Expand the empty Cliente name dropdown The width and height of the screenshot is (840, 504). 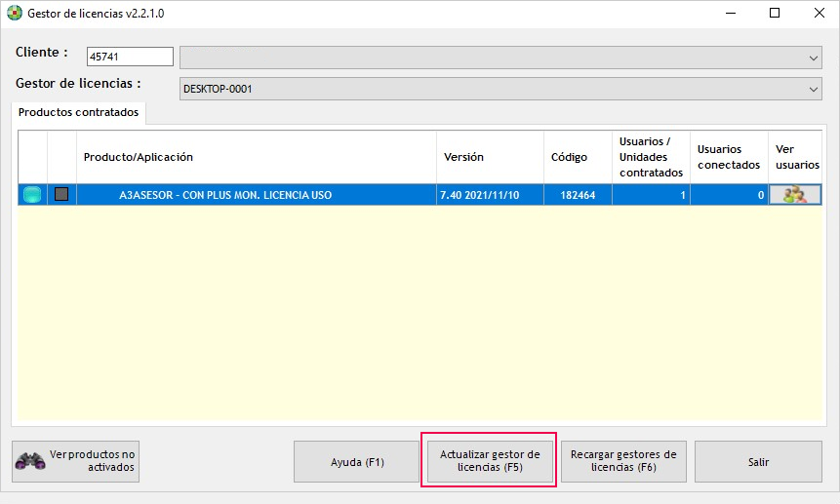(x=814, y=58)
